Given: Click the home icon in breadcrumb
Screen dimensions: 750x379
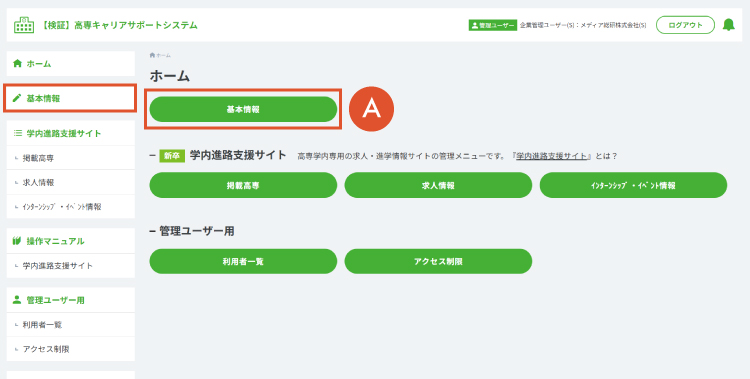Looking at the screenshot, I should pos(152,56).
